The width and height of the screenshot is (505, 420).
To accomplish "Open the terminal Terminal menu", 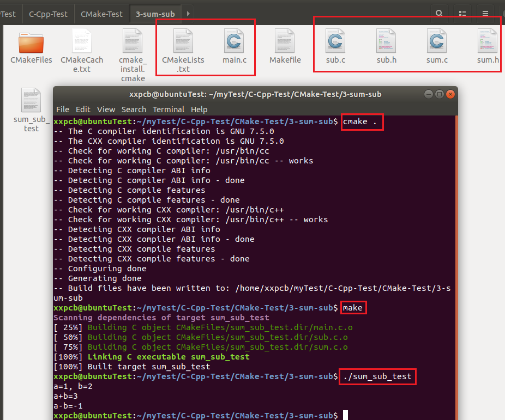I will click(169, 109).
